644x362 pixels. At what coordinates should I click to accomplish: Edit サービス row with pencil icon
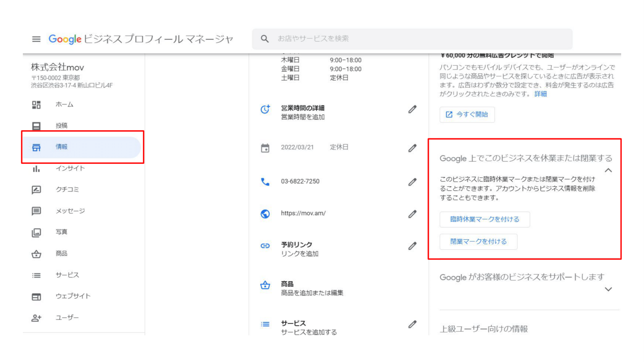point(412,324)
